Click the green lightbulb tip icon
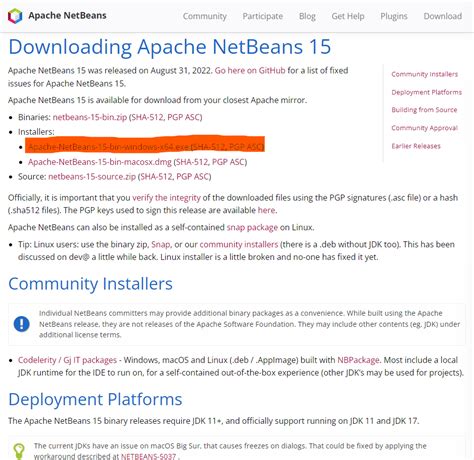Viewport: 474px width, 460px height. 19,451
